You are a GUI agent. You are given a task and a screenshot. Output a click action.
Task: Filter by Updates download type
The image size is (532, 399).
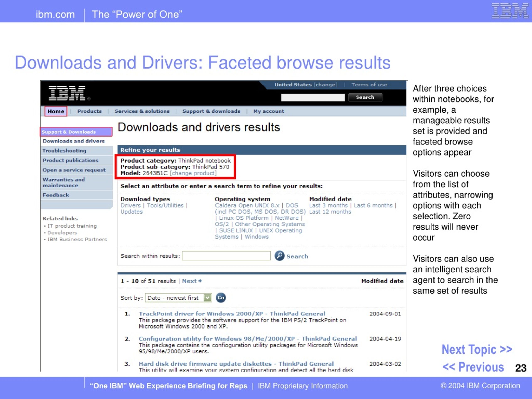pos(132,212)
